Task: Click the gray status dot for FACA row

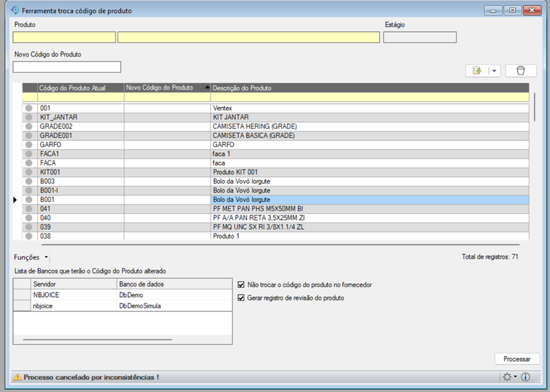Action: (x=29, y=163)
